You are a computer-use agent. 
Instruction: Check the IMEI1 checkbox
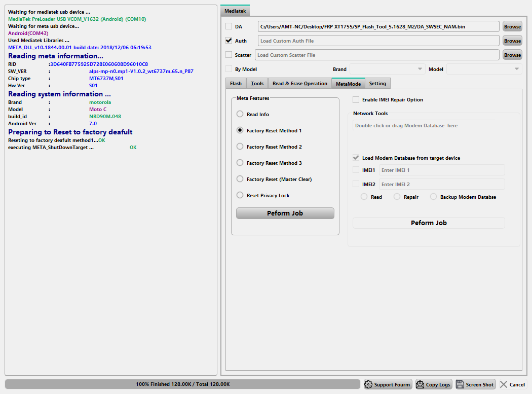coord(356,170)
